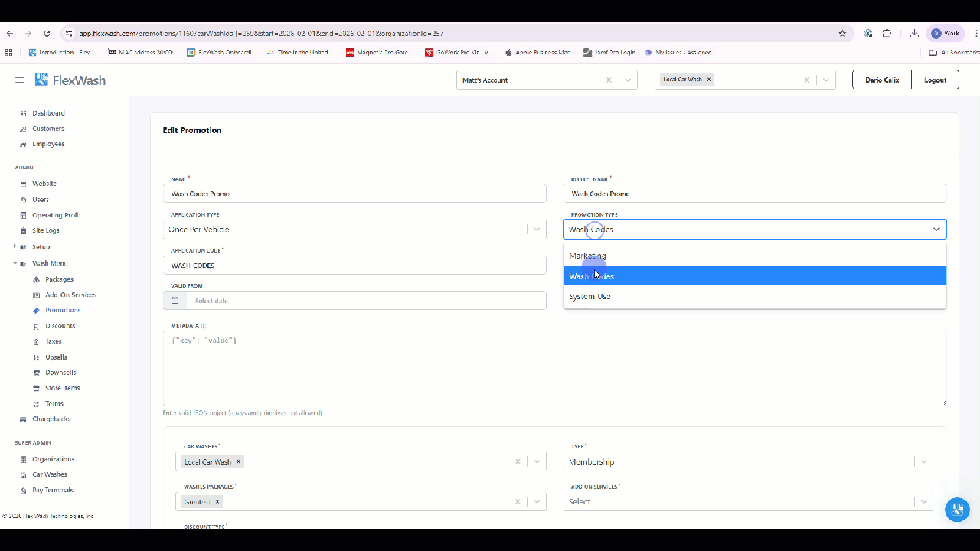980x551 pixels.
Task: Go to Add-On Services
Action: tap(70, 295)
